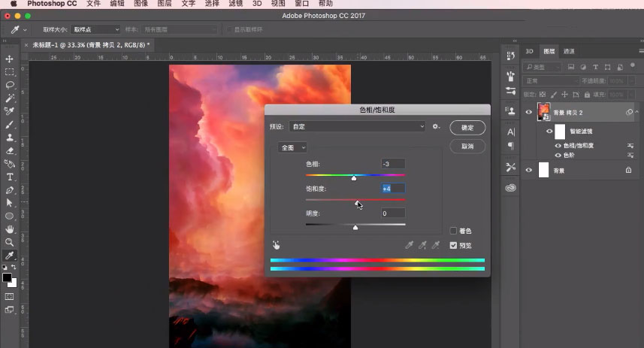Viewport: 644px width, 348px height.
Task: Open the 图像 menu
Action: click(x=141, y=4)
